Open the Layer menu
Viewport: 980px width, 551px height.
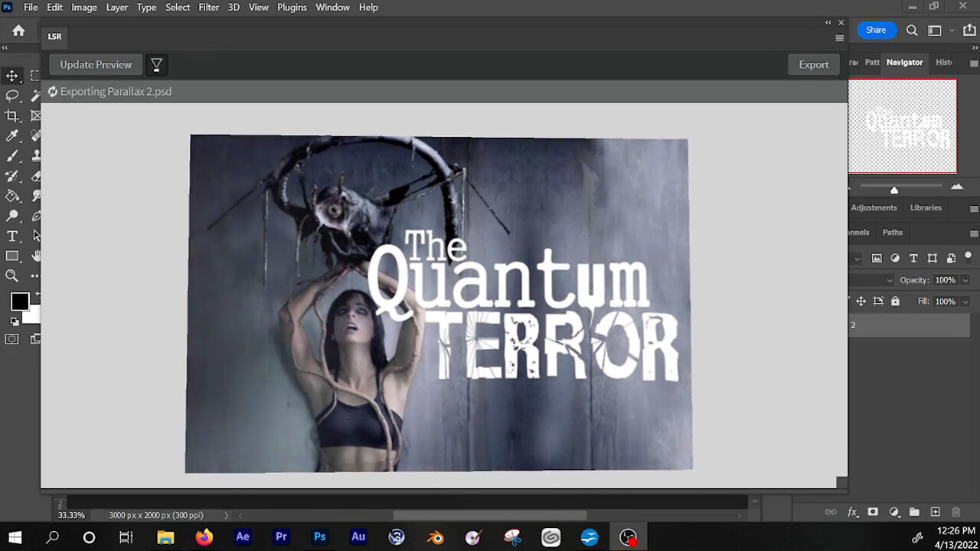[x=116, y=7]
